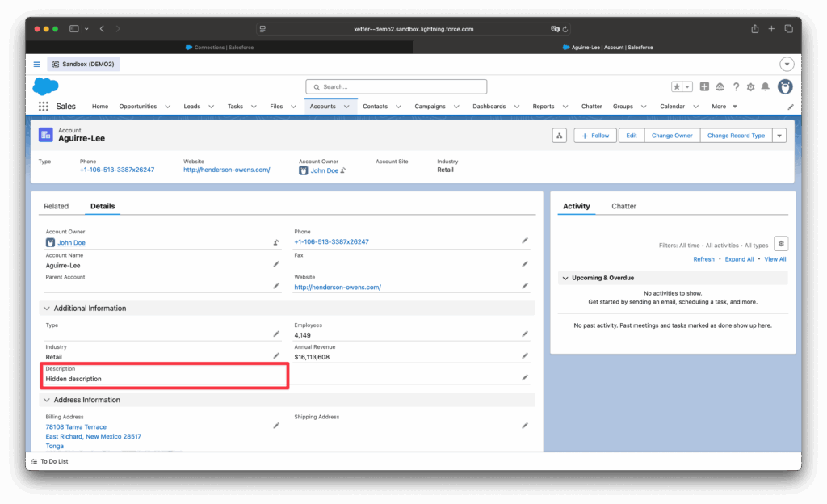
Task: Expand the Opportunities nav dropdown chevron
Action: point(168,107)
